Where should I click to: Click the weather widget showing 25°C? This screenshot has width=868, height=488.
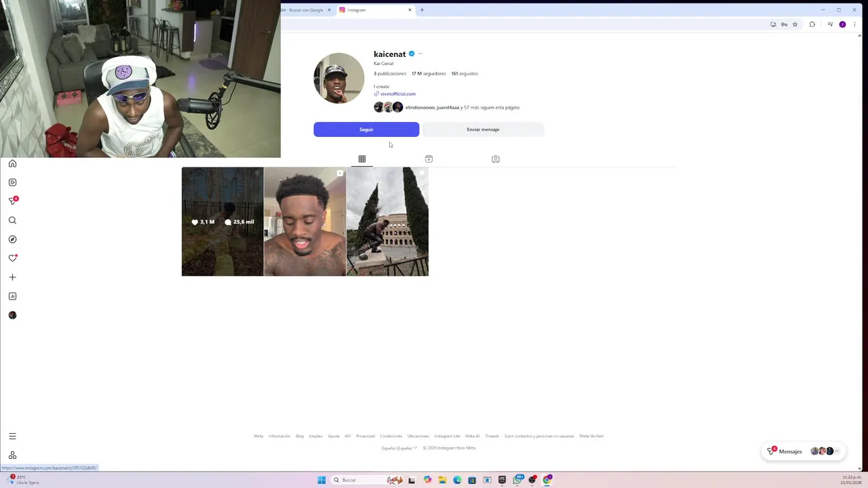pos(22,480)
